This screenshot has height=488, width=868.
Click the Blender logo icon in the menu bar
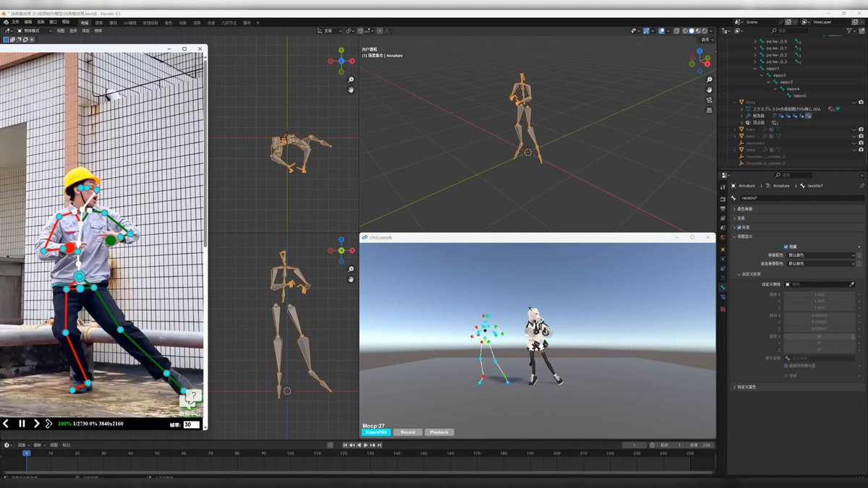coord(6,22)
